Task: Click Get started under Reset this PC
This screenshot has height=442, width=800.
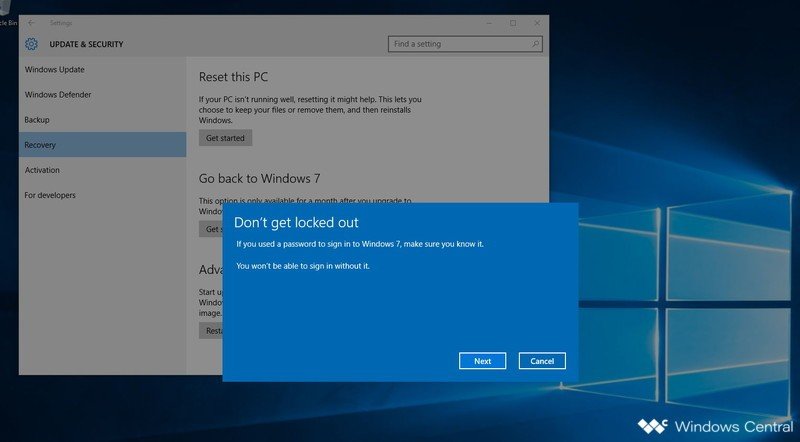Action: click(x=226, y=138)
